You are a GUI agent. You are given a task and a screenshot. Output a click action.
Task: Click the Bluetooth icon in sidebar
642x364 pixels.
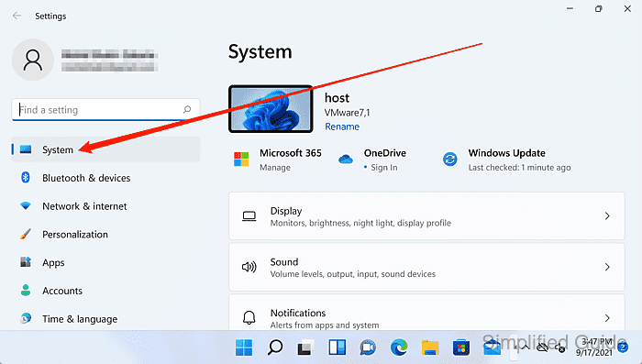tap(26, 177)
